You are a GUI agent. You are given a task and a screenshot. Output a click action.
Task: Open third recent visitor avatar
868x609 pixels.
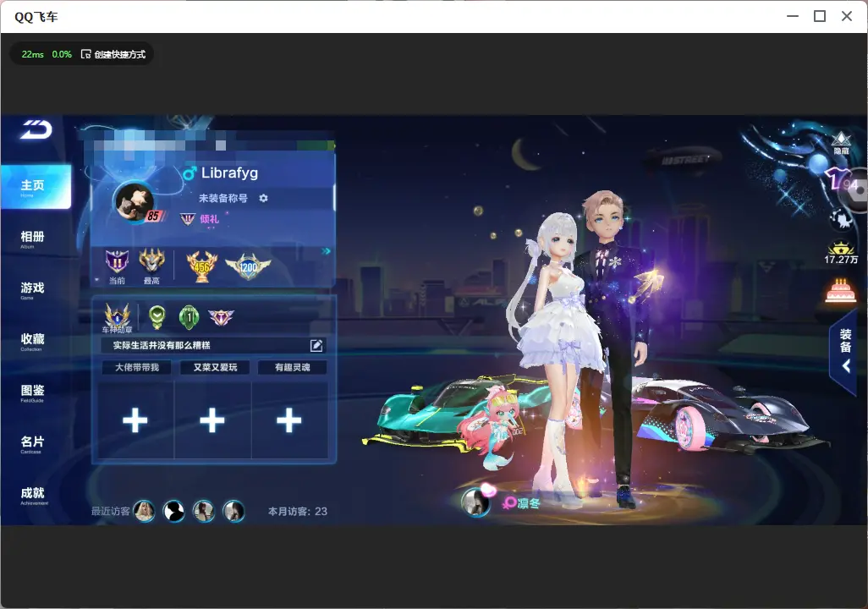204,512
